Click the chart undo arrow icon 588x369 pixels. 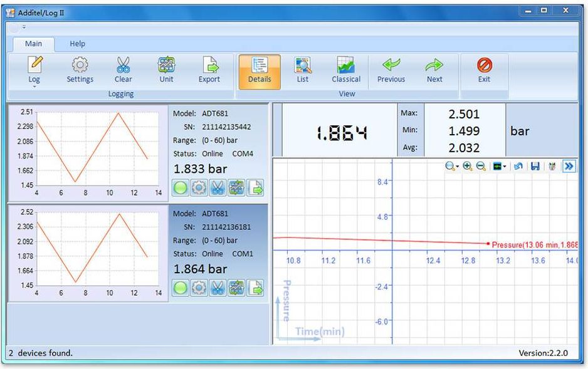(518, 166)
